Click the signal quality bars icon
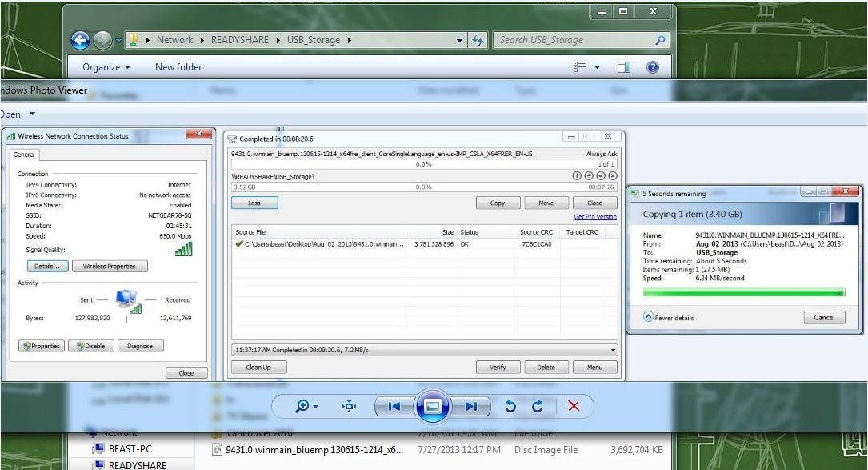The height and width of the screenshot is (470, 868). pyautogui.click(x=183, y=249)
